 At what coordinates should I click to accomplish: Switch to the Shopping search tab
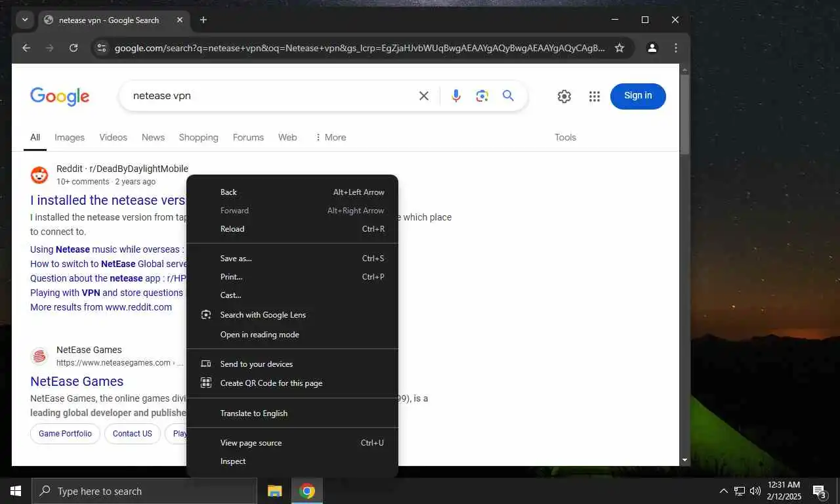click(x=198, y=137)
